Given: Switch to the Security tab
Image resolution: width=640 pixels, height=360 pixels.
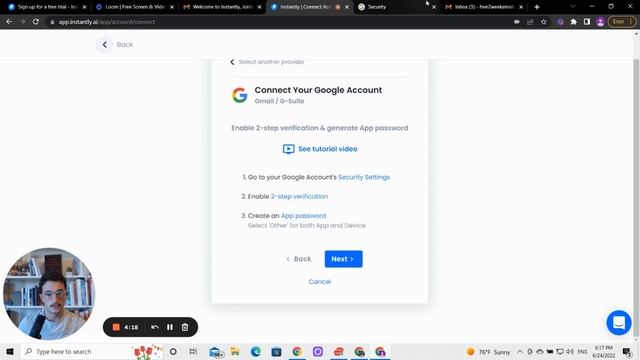Looking at the screenshot, I should click(x=396, y=7).
